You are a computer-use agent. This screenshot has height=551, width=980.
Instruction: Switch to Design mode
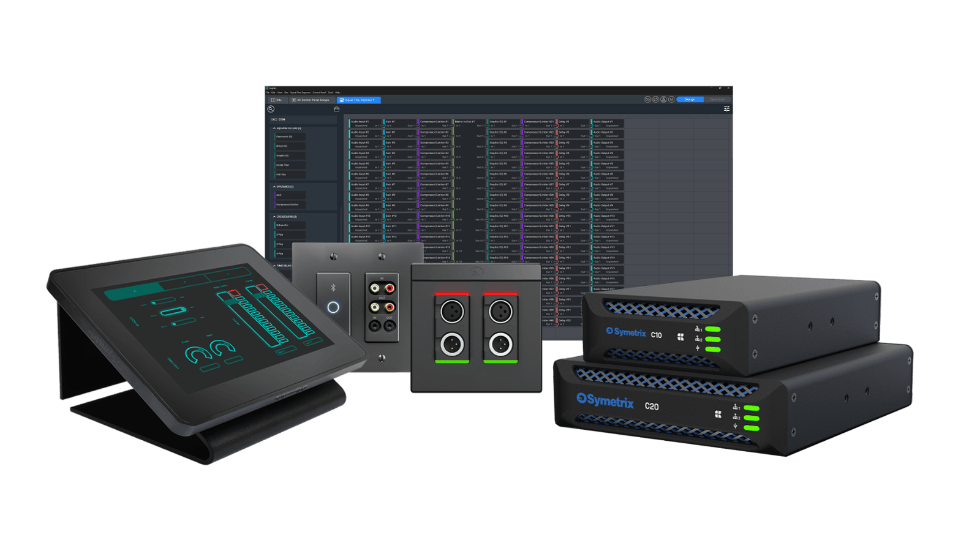tap(690, 99)
